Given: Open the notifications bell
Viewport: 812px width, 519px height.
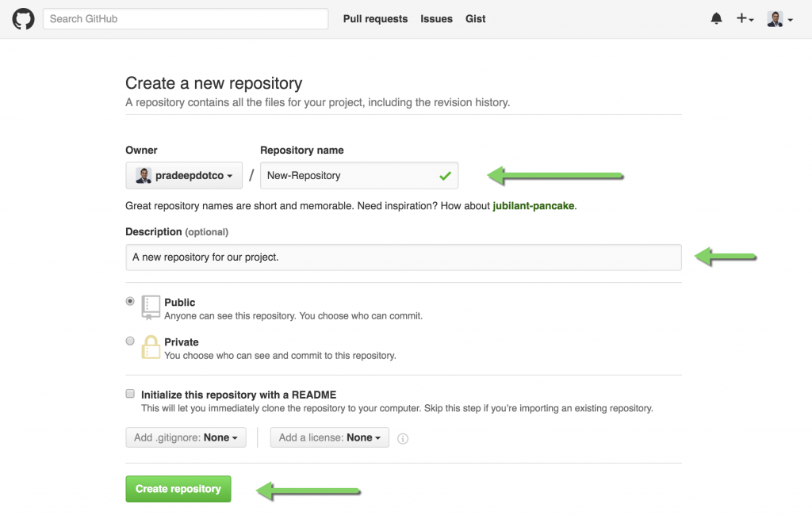Looking at the screenshot, I should tap(716, 18).
